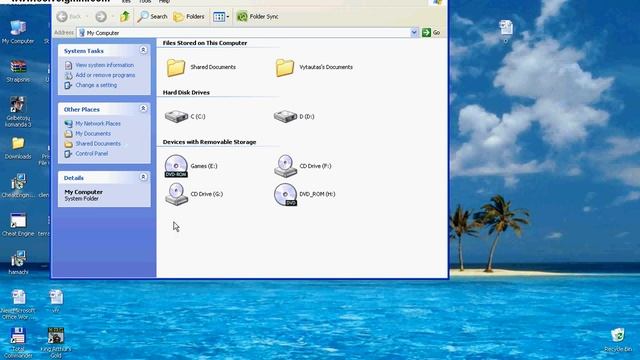Click the Back navigation button
This screenshot has width=640, height=360.
[69, 16]
